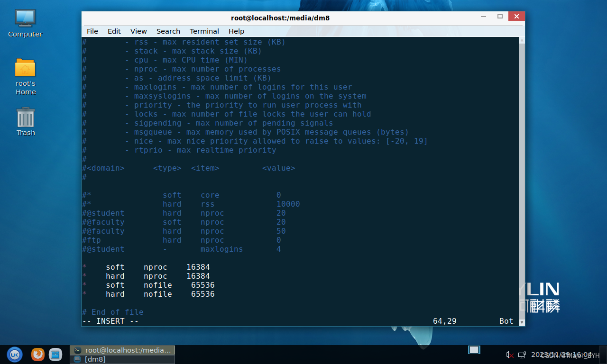Screen dimensions: 607x364
Task: Open the File menu
Action: point(92,31)
